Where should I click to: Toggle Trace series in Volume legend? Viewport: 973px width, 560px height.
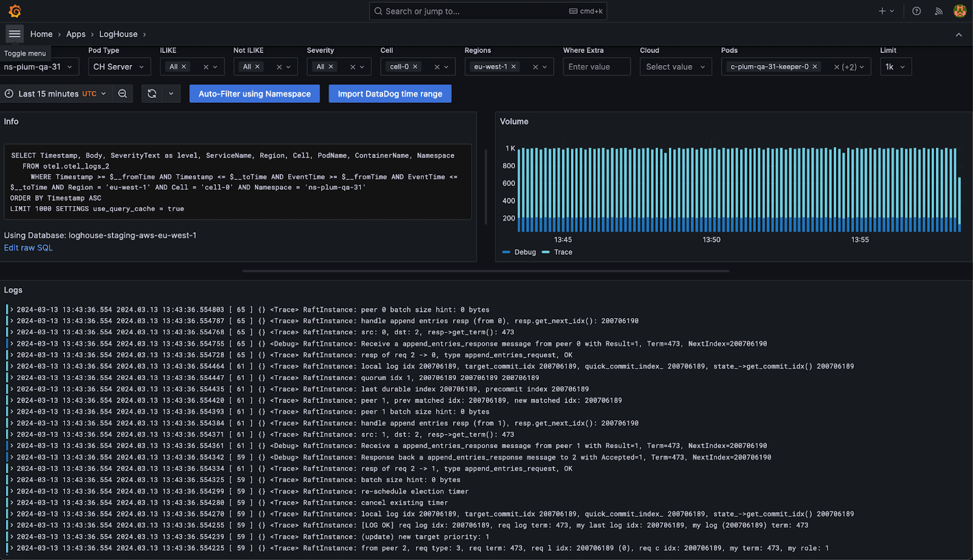pos(563,252)
